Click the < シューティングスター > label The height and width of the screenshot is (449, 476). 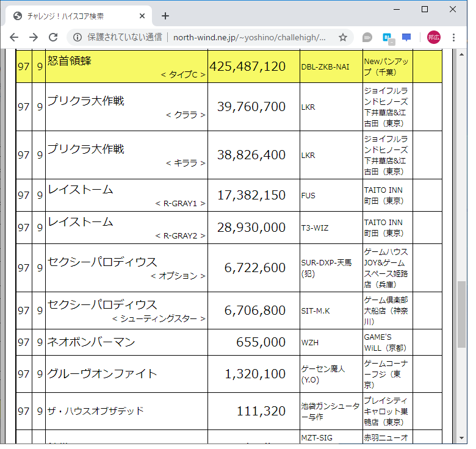159,318
